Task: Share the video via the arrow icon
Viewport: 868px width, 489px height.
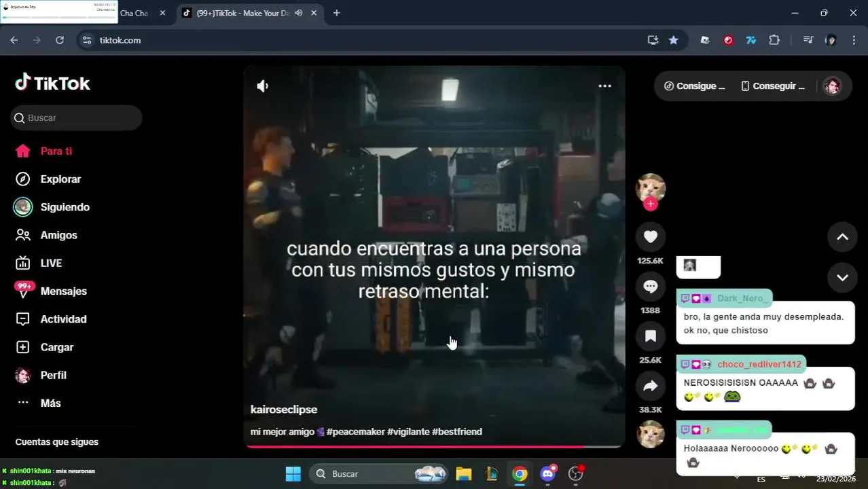Action: click(651, 386)
